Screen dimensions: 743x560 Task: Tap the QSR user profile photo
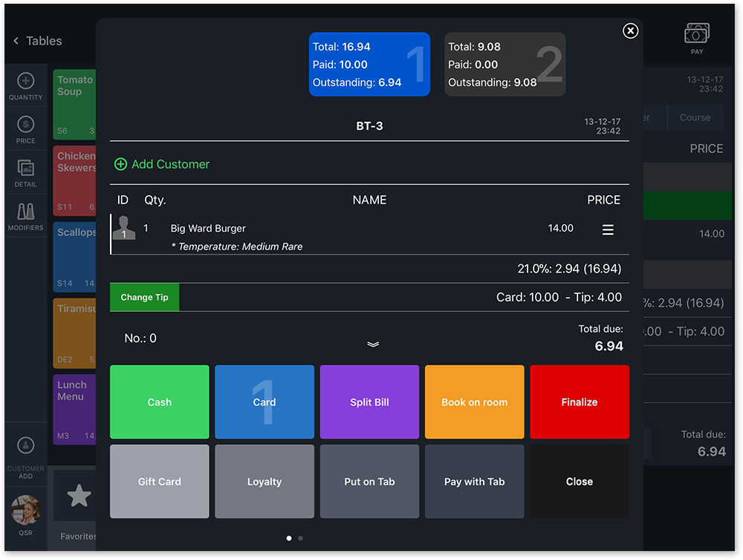(25, 510)
